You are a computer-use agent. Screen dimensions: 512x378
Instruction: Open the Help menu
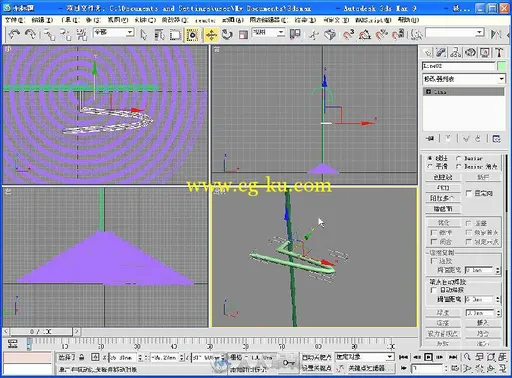coord(408,20)
